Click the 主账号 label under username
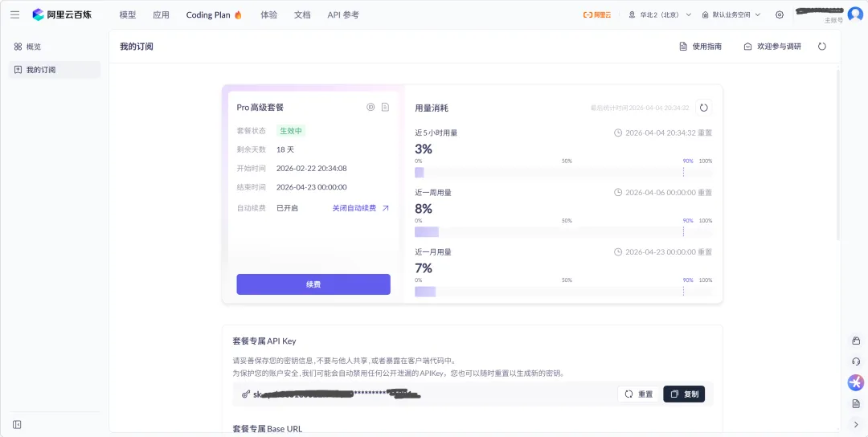This screenshot has width=868, height=437. click(x=833, y=20)
